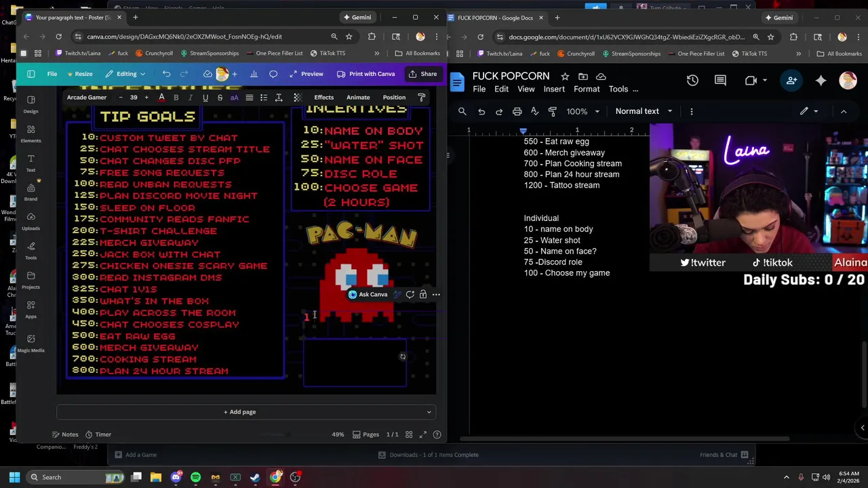The width and height of the screenshot is (868, 488).
Task: Open transparency control in Canva toolbar
Action: (x=297, y=98)
